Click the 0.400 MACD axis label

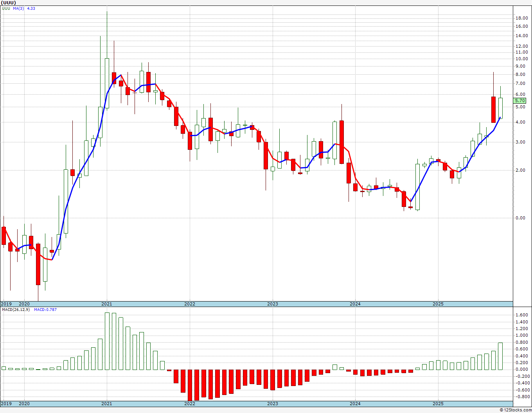522,356
